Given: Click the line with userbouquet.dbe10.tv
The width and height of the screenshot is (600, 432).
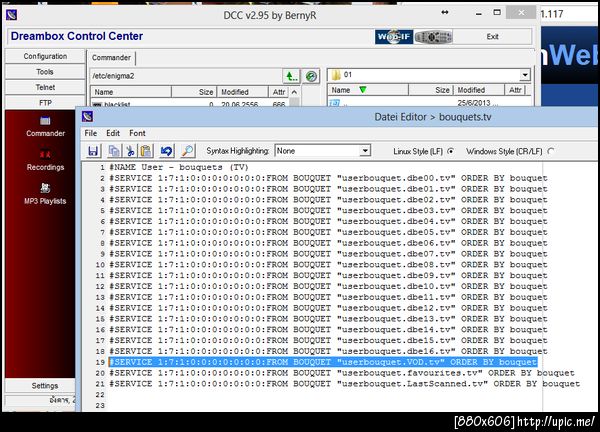Looking at the screenshot, I should coord(328,286).
